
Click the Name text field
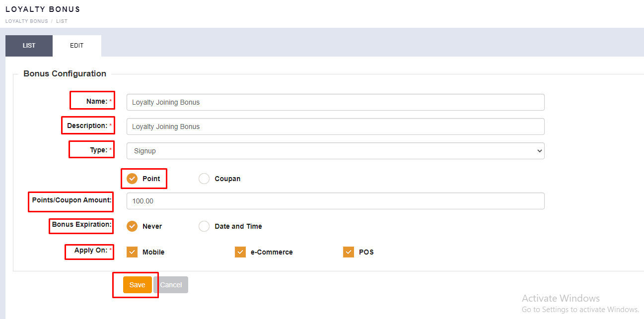click(x=335, y=102)
